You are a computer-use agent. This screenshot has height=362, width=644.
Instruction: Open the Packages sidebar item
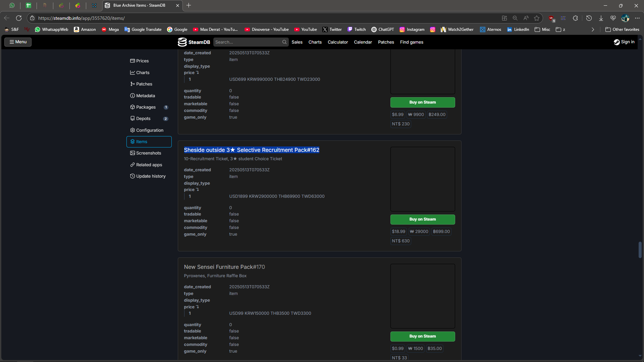coord(149,107)
